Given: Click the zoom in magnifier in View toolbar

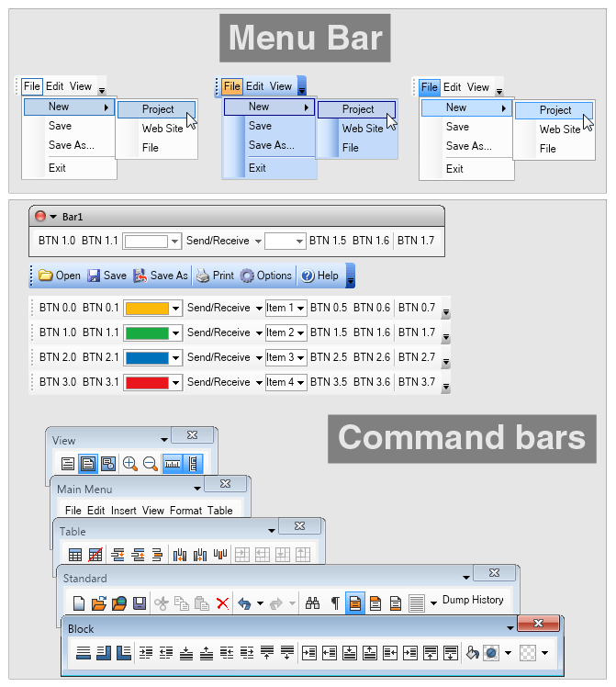Looking at the screenshot, I should pos(129,464).
